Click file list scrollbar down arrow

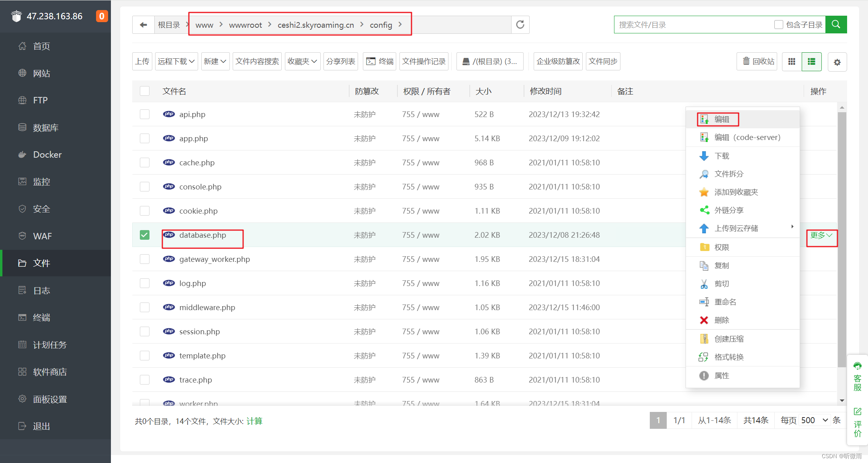pos(842,401)
